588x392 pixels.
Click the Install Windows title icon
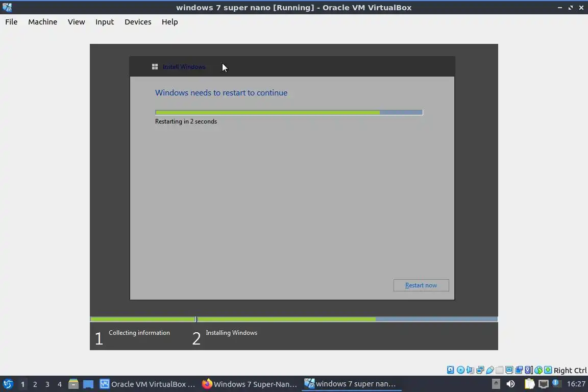tap(155, 67)
